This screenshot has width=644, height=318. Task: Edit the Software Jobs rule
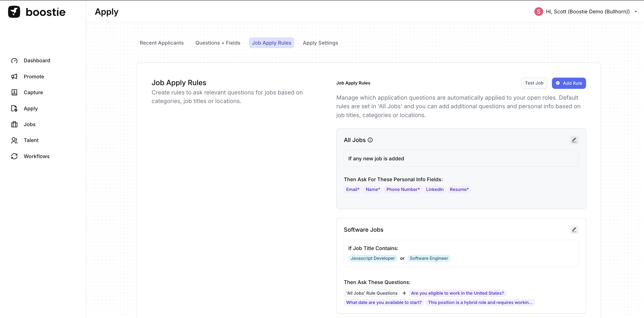(x=574, y=230)
